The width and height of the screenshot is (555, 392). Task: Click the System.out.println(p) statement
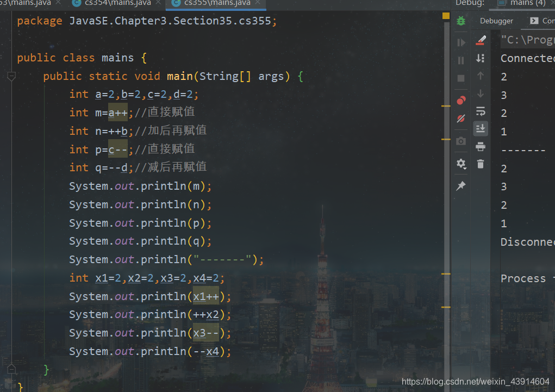pos(140,223)
